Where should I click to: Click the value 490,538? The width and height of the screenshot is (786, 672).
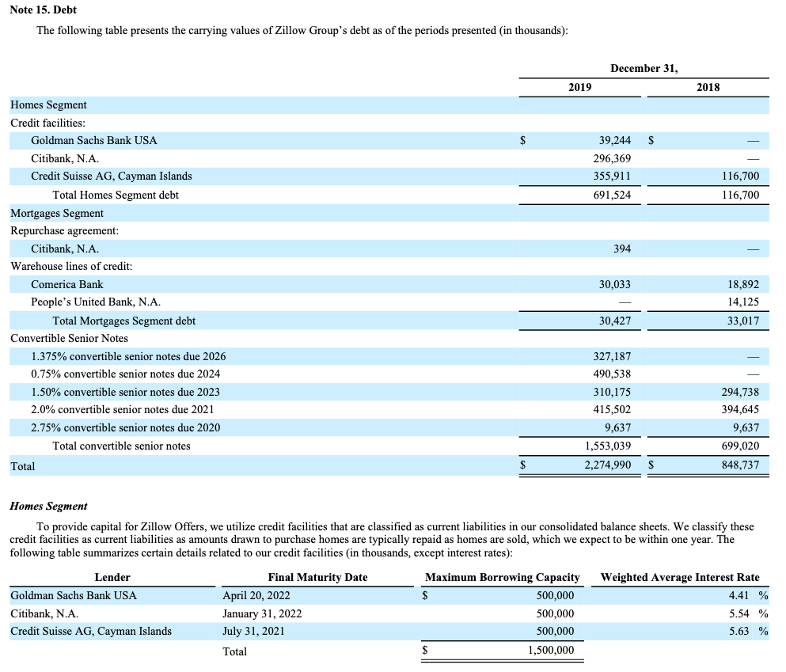(x=612, y=374)
